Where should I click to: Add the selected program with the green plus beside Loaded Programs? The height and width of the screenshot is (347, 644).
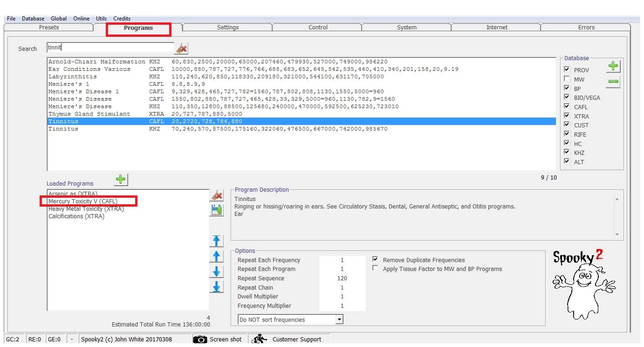tap(121, 179)
